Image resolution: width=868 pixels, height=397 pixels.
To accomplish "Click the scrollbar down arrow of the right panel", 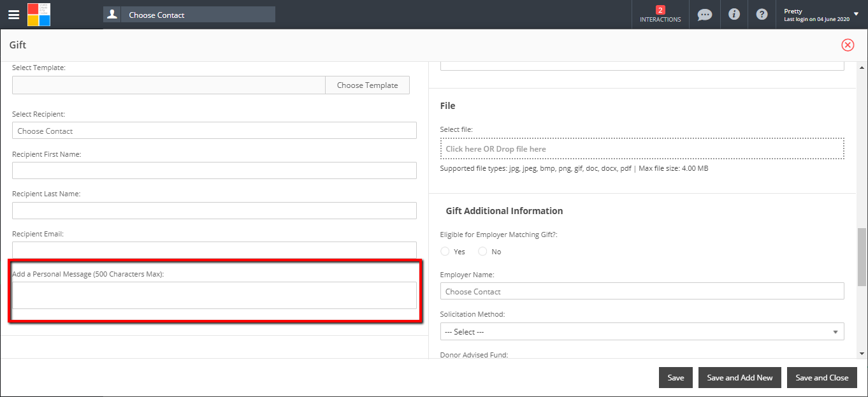I will tap(862, 353).
